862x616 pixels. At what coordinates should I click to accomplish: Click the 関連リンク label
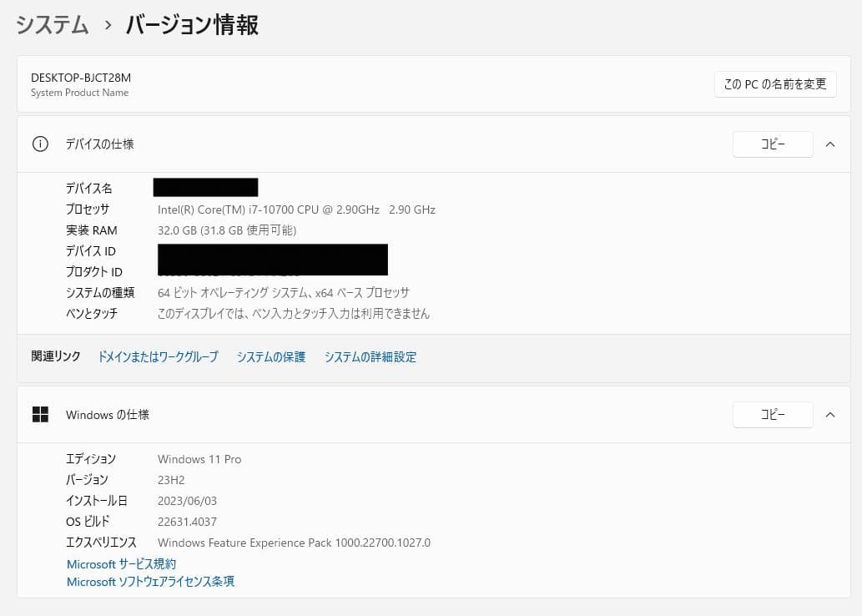click(56, 356)
